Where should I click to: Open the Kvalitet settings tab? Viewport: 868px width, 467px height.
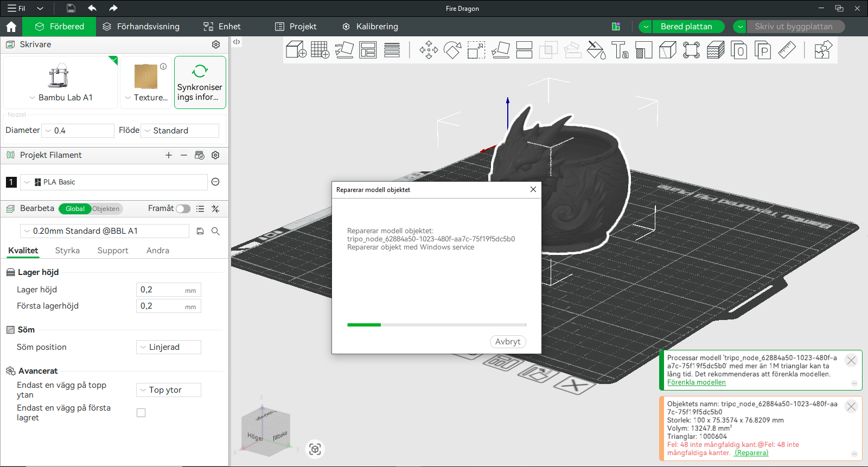click(23, 251)
